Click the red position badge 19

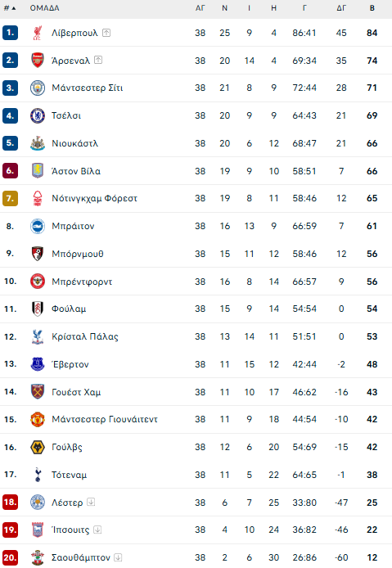(10, 530)
